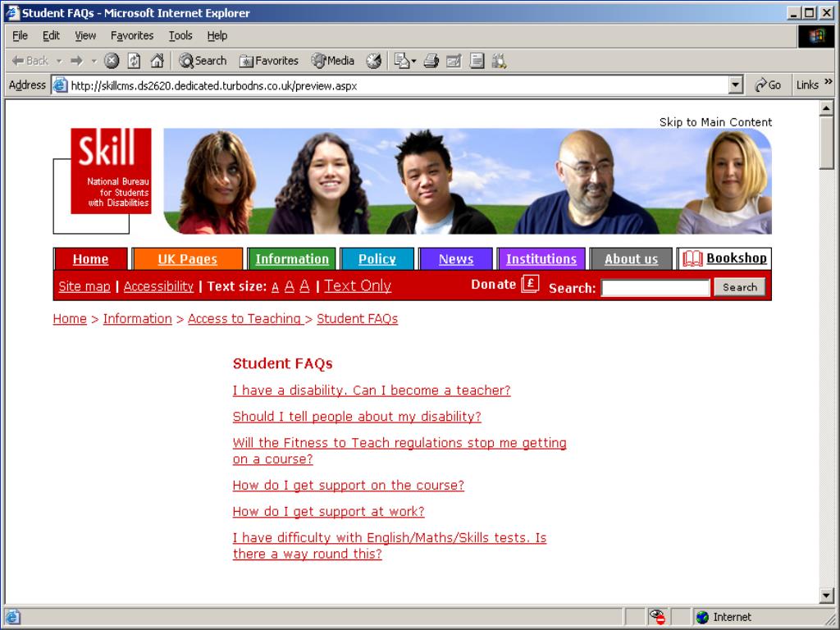Follow the Skip to Main Content link
This screenshot has height=630, width=840.
tap(715, 122)
